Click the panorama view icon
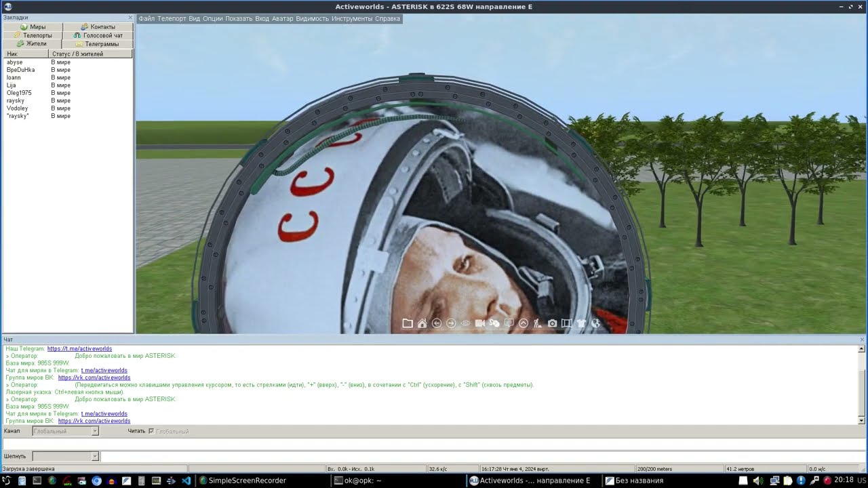 click(567, 323)
